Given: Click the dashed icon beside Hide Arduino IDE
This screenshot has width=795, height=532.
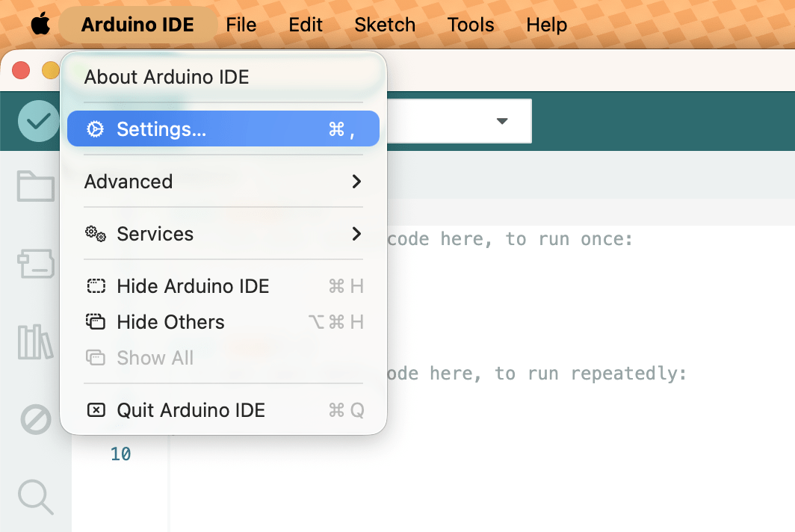Looking at the screenshot, I should (x=96, y=286).
